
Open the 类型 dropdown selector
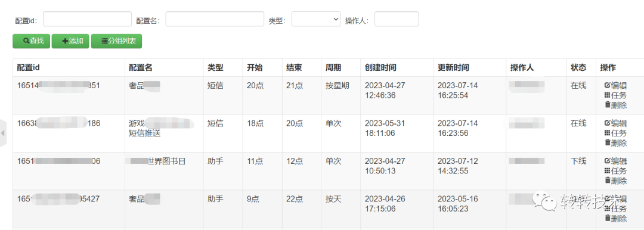(316, 19)
